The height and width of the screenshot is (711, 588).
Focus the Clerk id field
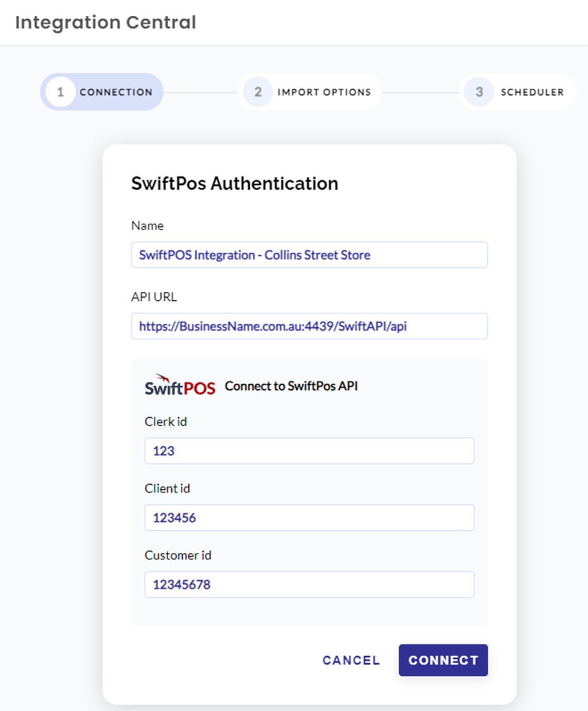(309, 451)
